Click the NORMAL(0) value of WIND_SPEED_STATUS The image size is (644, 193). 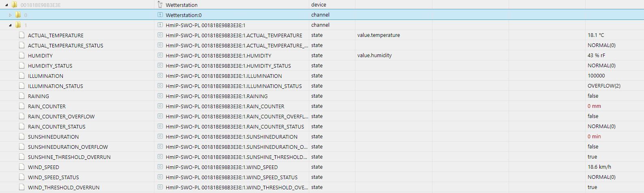(x=601, y=177)
